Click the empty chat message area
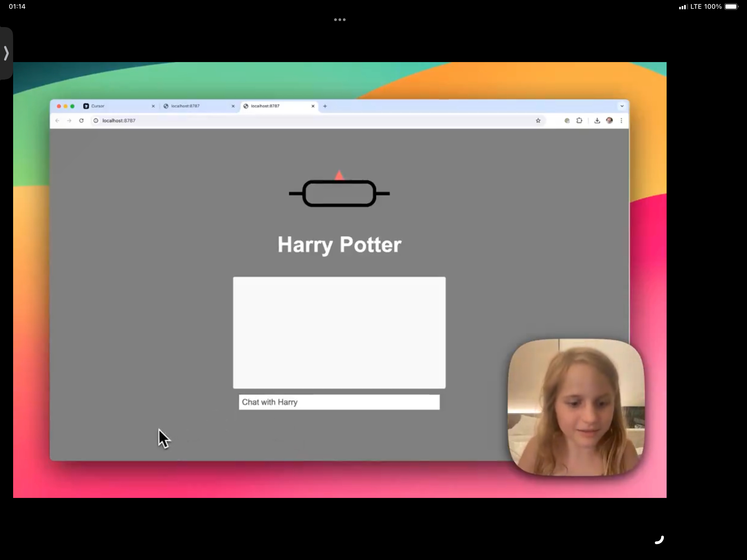The height and width of the screenshot is (560, 747). (339, 333)
